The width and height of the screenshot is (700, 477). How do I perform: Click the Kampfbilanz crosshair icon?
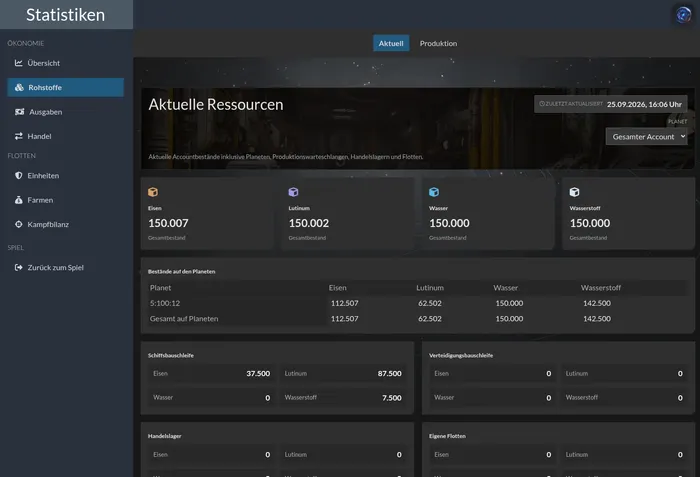18,224
